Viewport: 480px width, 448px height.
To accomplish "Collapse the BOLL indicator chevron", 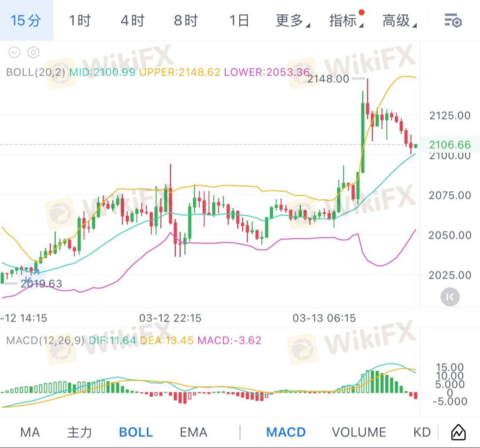I will (x=14, y=52).
